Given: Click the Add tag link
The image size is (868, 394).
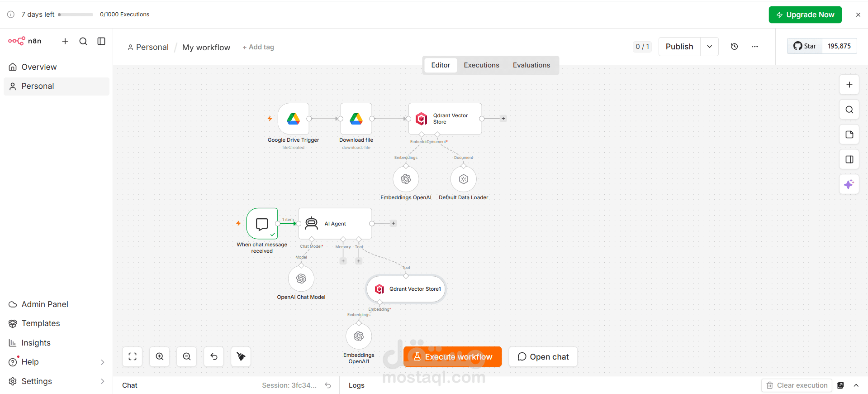Looking at the screenshot, I should pos(258,47).
